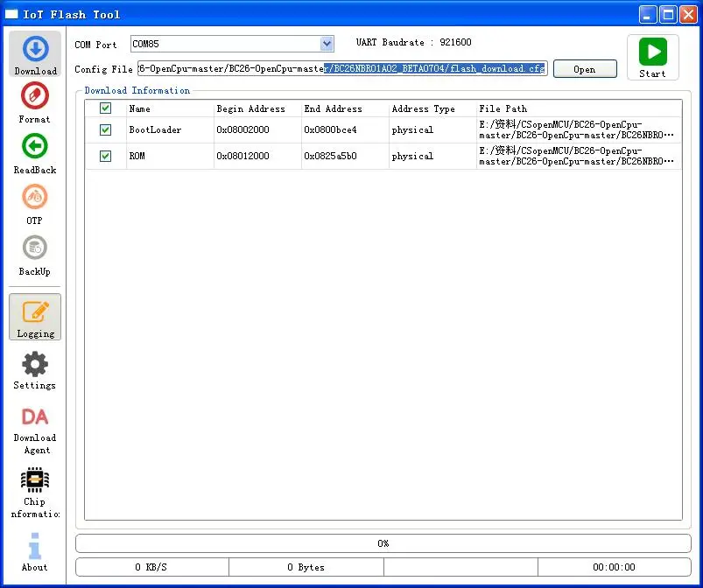
Task: Click the Config File path field
Action: click(x=342, y=68)
